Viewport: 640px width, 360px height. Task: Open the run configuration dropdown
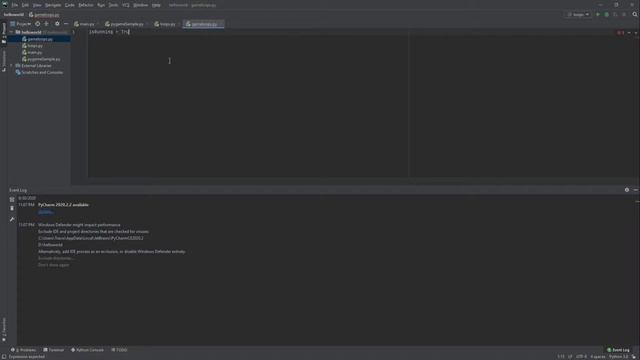pyautogui.click(x=579, y=15)
